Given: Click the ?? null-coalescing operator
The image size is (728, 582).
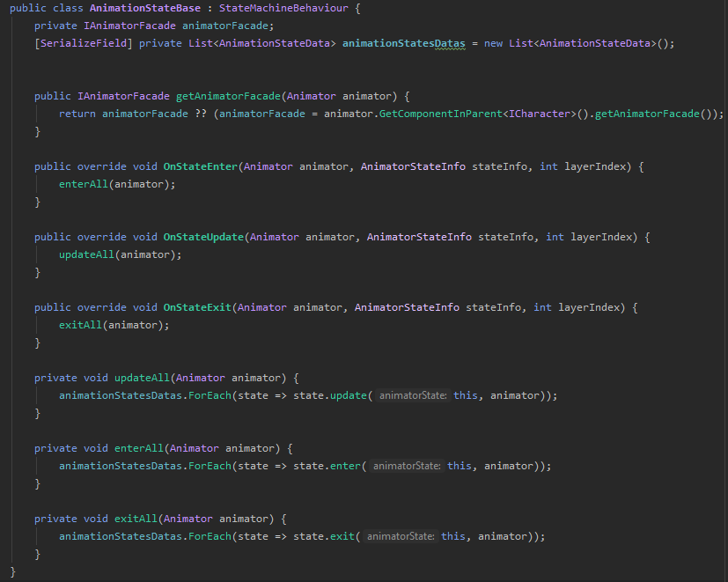Looking at the screenshot, I should (201, 114).
